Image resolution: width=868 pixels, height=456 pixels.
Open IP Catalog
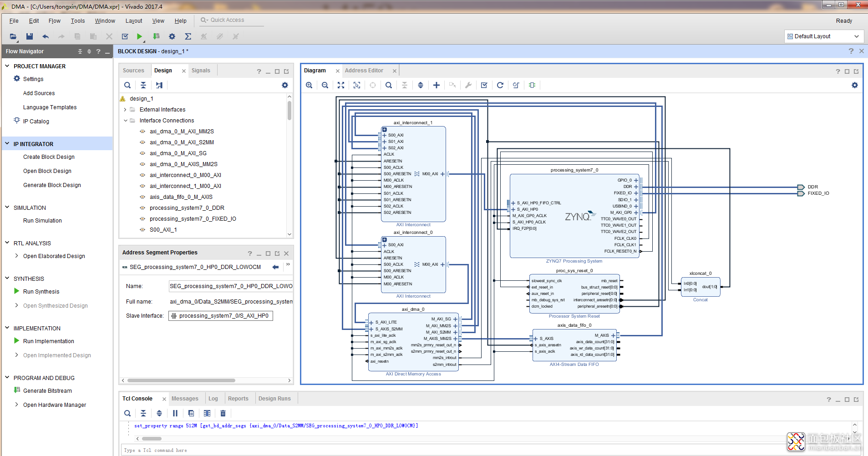click(x=36, y=122)
